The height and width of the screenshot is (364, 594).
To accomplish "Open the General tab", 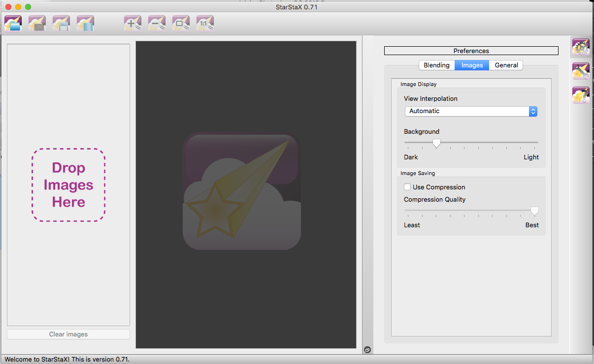I will pyautogui.click(x=506, y=65).
